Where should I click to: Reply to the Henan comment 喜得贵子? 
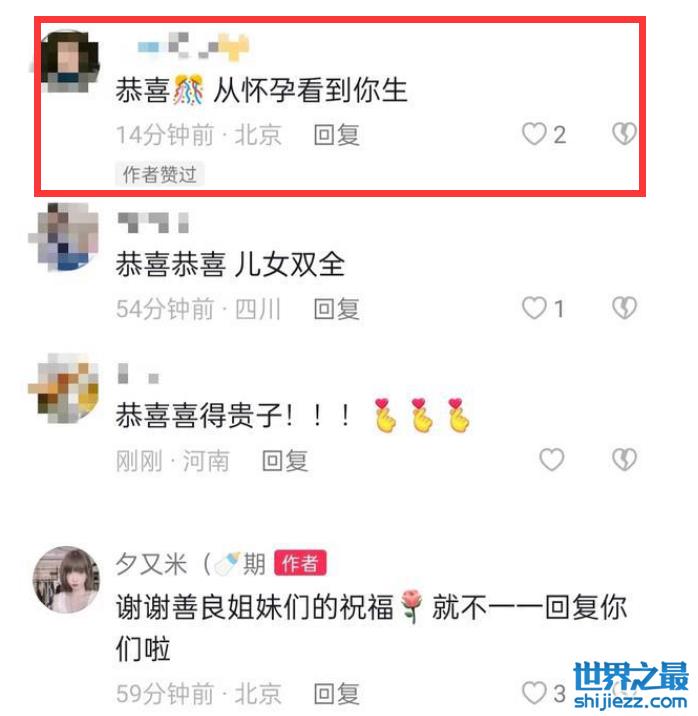[285, 461]
